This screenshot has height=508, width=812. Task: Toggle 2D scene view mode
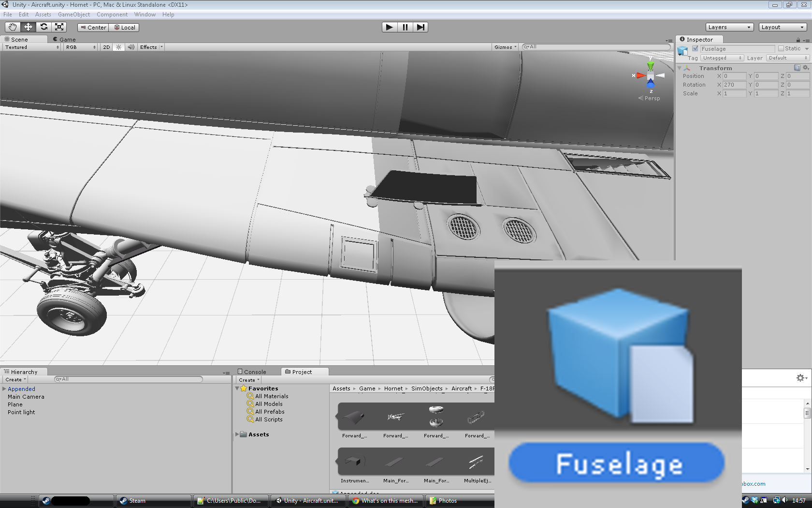tap(106, 47)
